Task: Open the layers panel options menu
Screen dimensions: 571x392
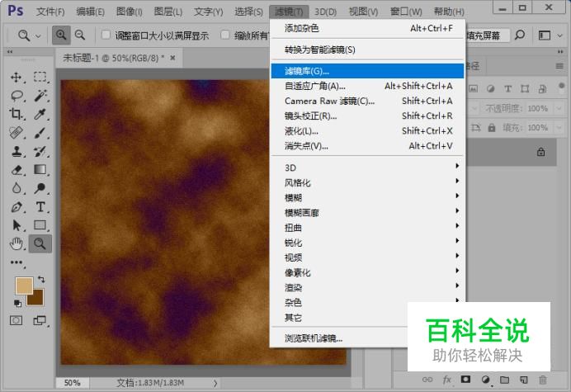Action: (x=559, y=66)
